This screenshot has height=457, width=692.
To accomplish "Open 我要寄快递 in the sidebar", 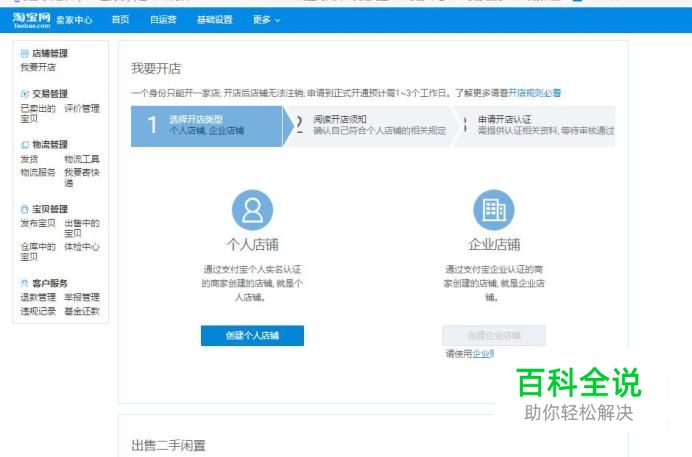I will pos(82,177).
